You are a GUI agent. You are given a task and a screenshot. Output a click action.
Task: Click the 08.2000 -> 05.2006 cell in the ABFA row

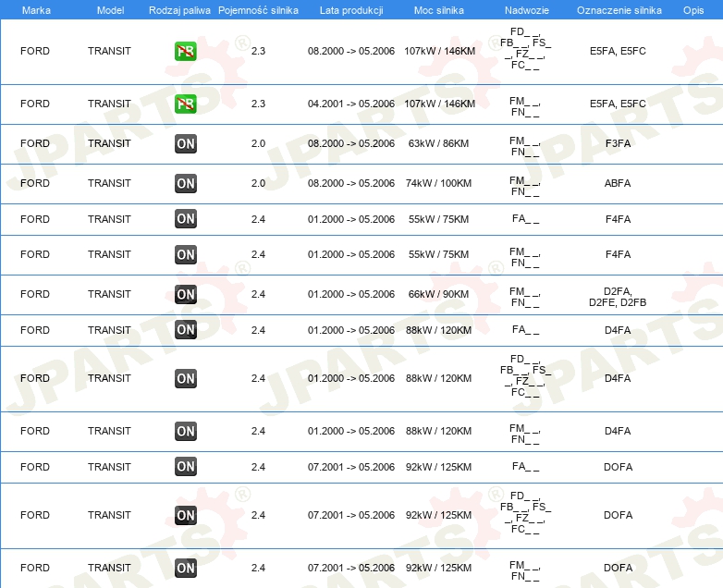point(351,184)
